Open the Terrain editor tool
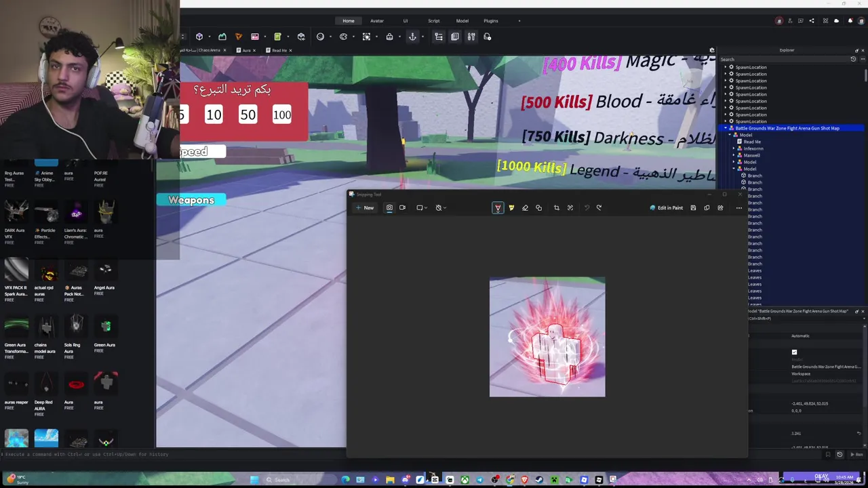The height and width of the screenshot is (488, 868). [222, 37]
